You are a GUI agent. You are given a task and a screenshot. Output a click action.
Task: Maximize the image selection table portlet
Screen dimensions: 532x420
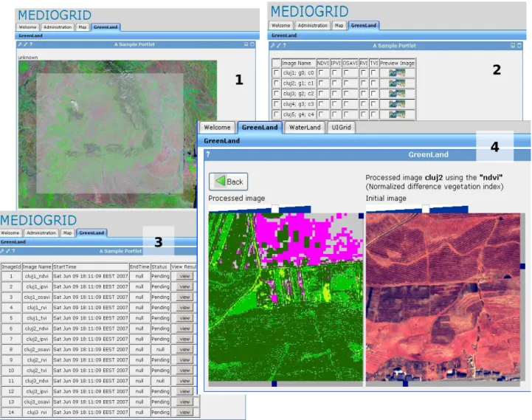coord(519,45)
